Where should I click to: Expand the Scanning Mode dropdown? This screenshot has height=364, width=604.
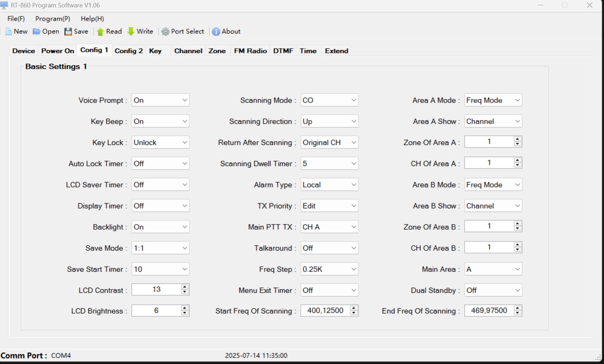tap(354, 100)
